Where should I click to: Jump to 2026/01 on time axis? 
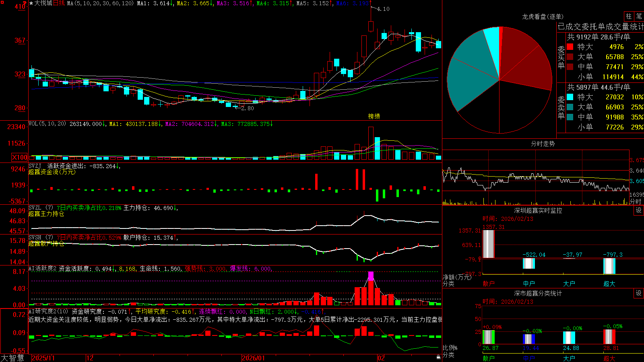254,358
